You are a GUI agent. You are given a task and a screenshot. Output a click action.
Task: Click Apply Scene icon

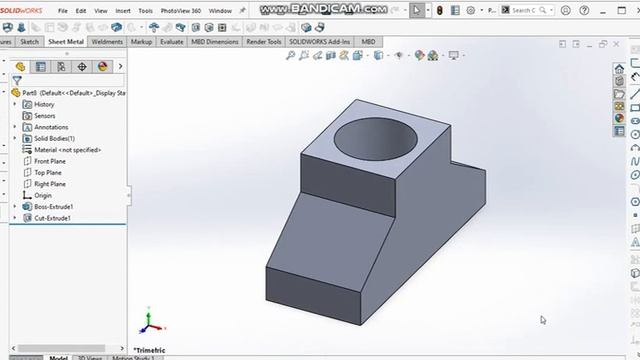coord(433,55)
